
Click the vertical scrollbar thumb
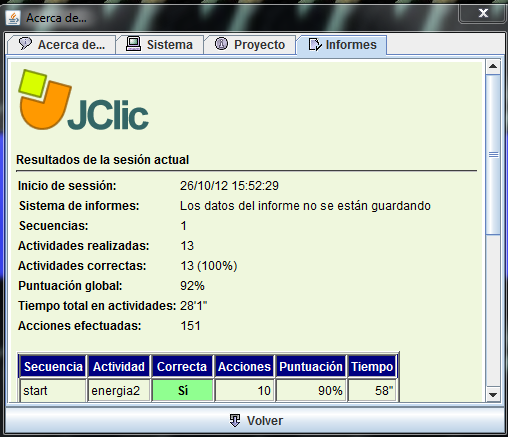pyautogui.click(x=493, y=155)
